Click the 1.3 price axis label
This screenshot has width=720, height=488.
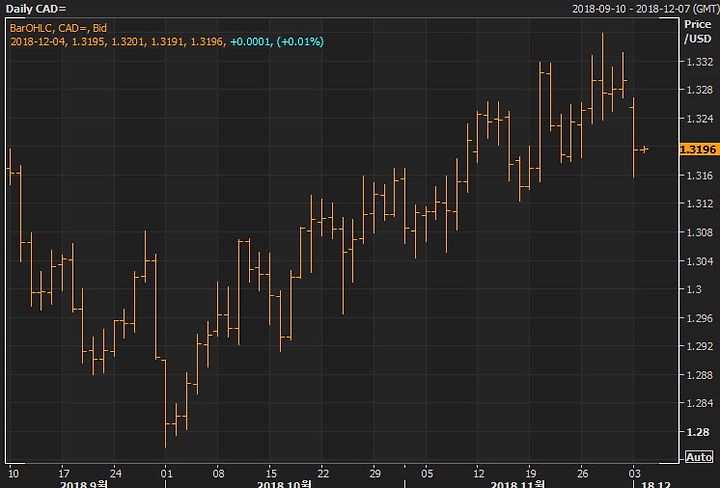pos(694,289)
